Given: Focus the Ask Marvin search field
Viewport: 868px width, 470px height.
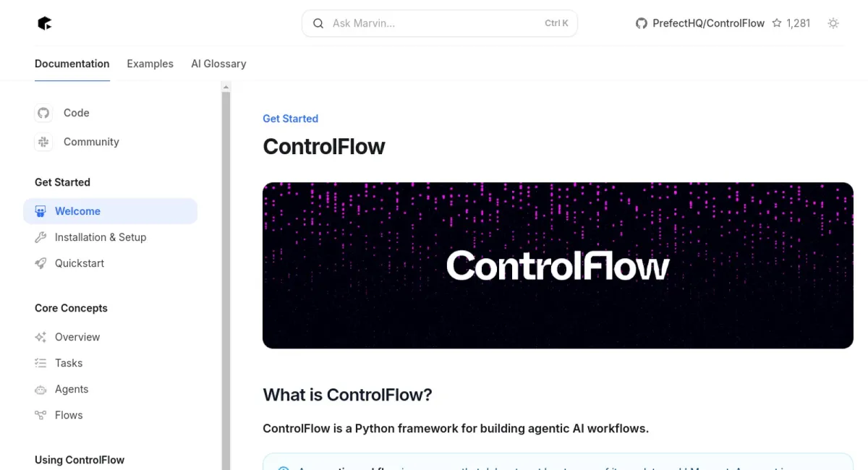Looking at the screenshot, I should [440, 23].
